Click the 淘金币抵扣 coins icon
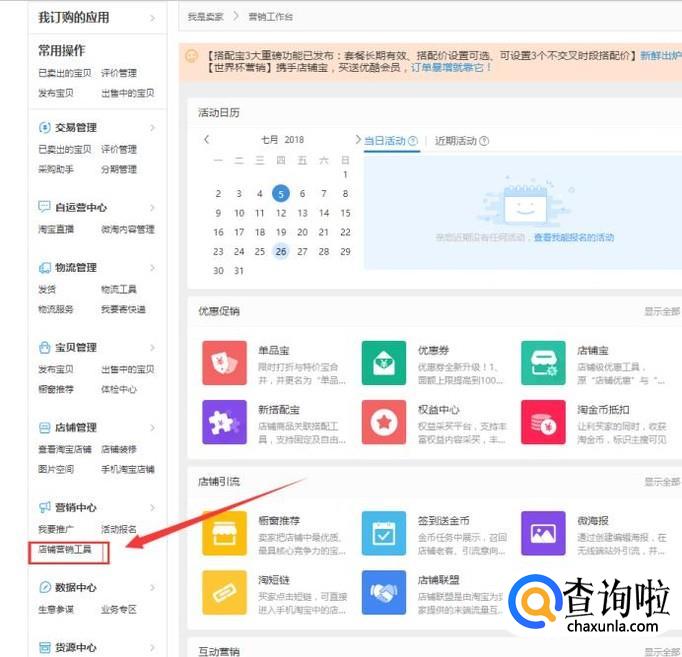 [543, 422]
